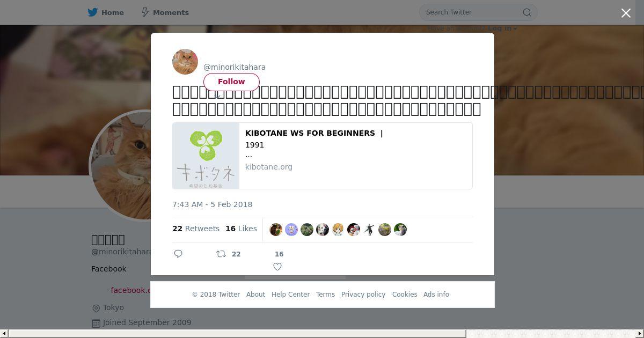Screen dimensions: 644x338
Task: Retweet using the retweet arrows icon
Action: pyautogui.click(x=221, y=254)
